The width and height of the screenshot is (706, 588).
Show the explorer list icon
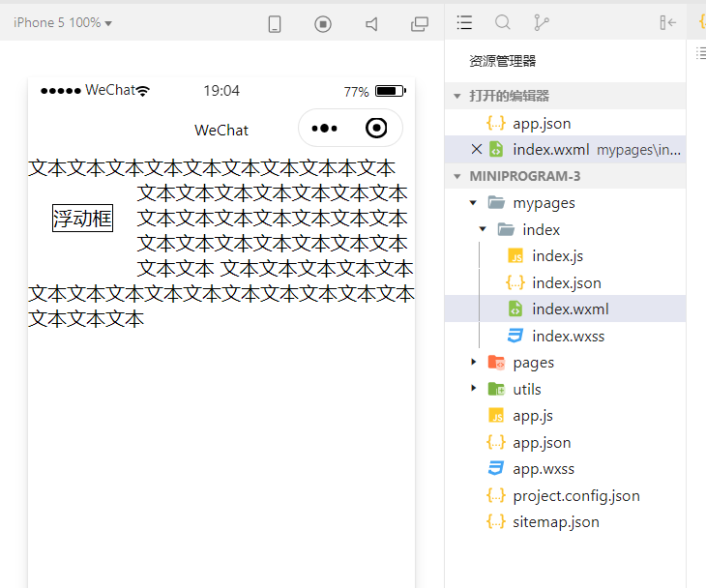464,22
